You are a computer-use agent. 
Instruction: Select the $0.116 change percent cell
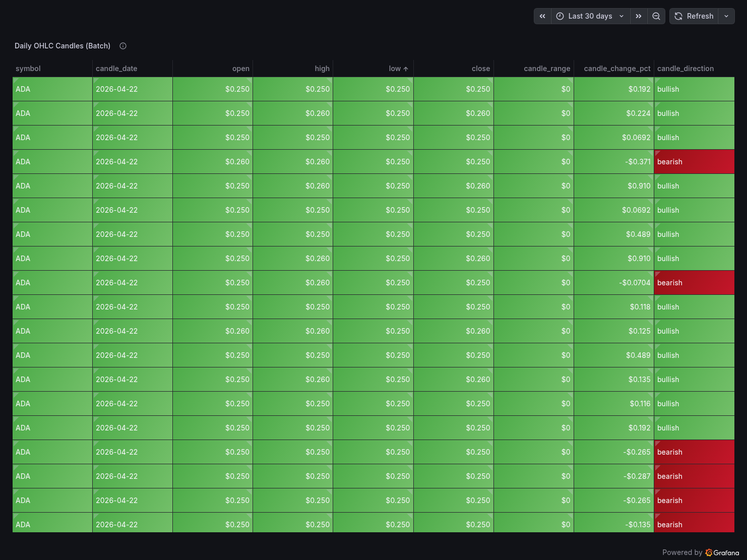click(614, 404)
